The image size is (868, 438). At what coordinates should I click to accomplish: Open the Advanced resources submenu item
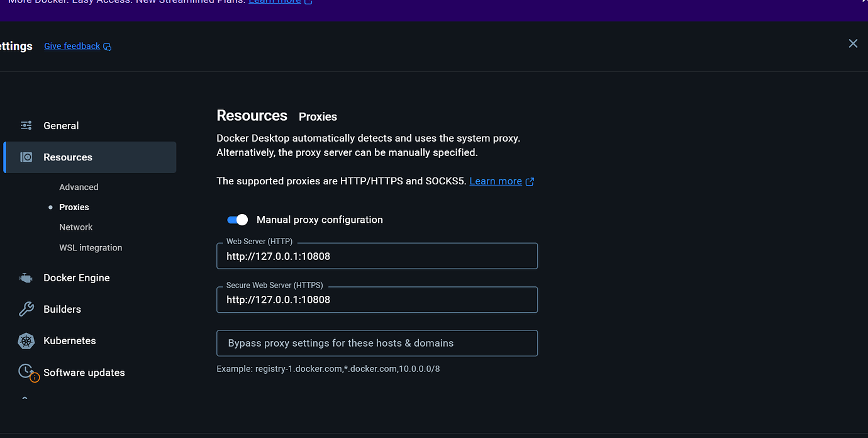coord(79,187)
